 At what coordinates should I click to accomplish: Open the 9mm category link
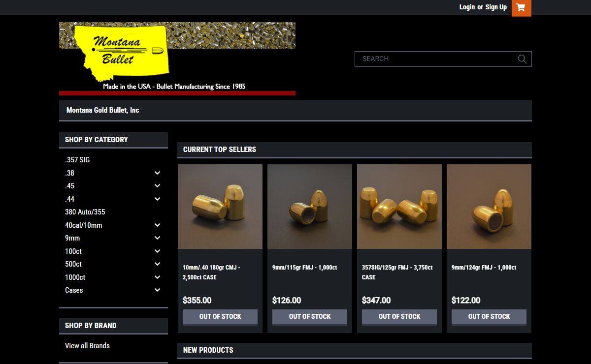pos(72,238)
